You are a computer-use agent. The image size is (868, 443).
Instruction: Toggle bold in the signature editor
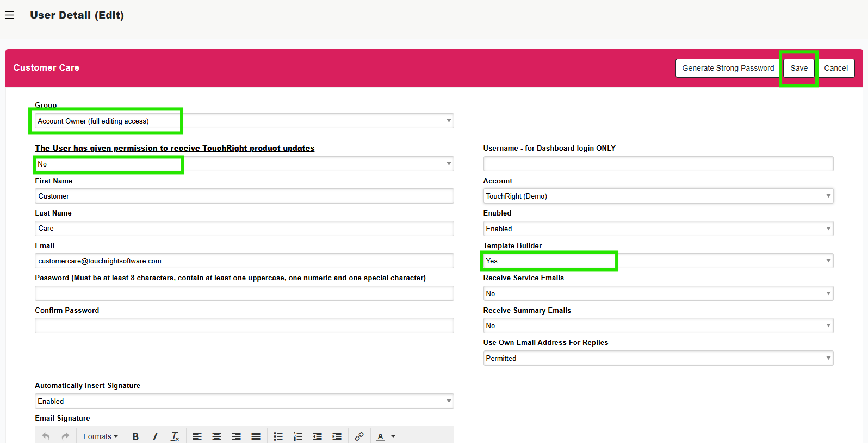pos(135,436)
